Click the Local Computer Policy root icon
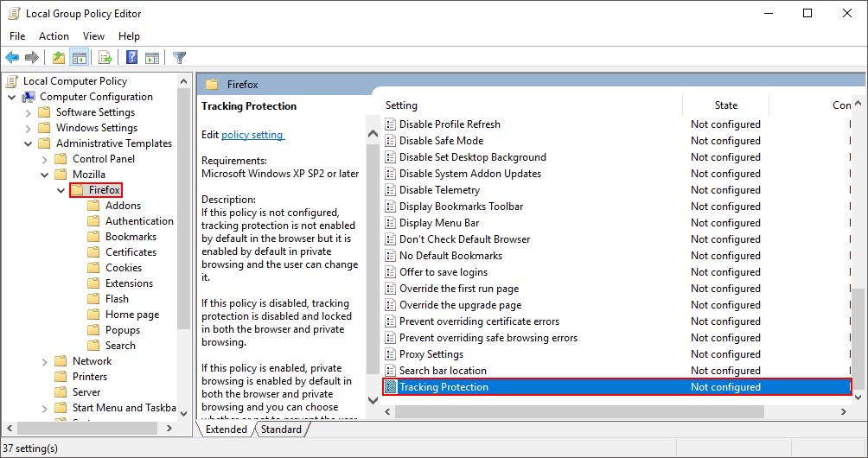 tap(11, 80)
